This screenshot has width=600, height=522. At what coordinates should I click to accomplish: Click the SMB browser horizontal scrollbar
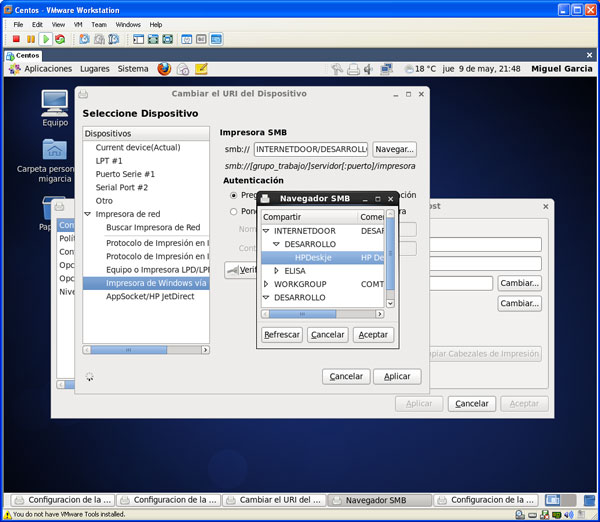(x=322, y=314)
